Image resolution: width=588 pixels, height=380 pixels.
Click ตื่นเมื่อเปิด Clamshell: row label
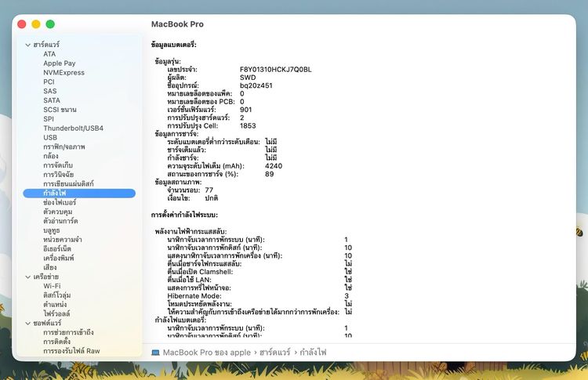tap(200, 272)
